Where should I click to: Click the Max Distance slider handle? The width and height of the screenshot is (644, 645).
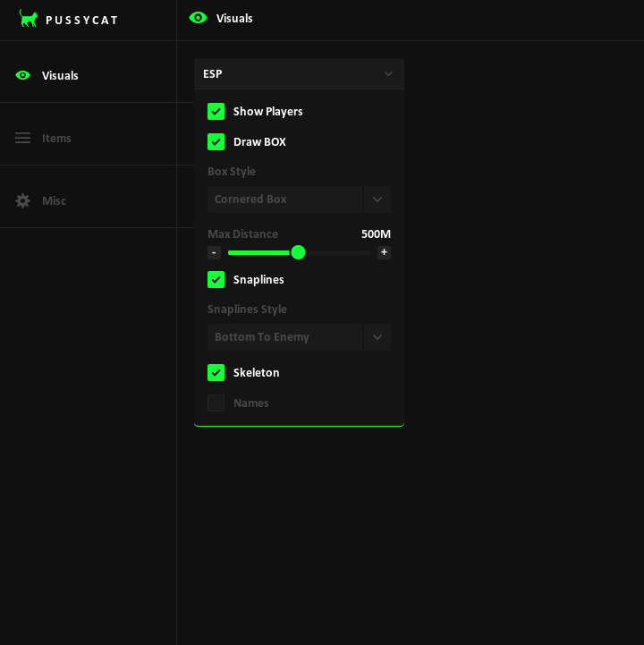point(299,252)
